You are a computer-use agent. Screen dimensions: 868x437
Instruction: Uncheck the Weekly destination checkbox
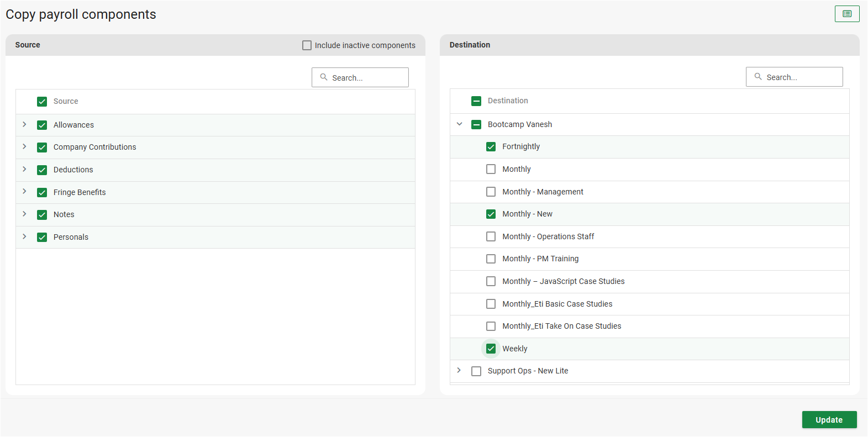491,349
